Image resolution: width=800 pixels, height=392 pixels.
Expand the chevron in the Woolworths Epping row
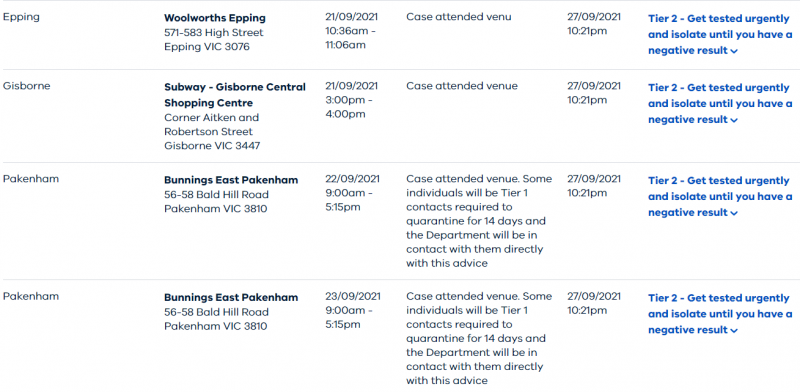click(734, 51)
